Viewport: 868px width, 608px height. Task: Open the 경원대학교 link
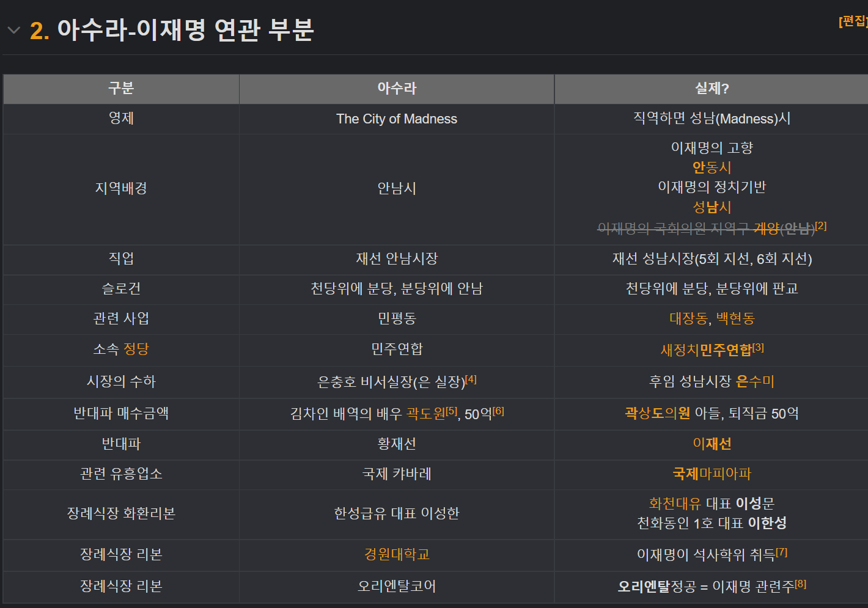pyautogui.click(x=397, y=554)
